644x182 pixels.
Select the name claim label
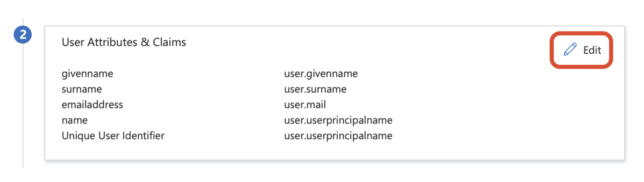[74, 121]
